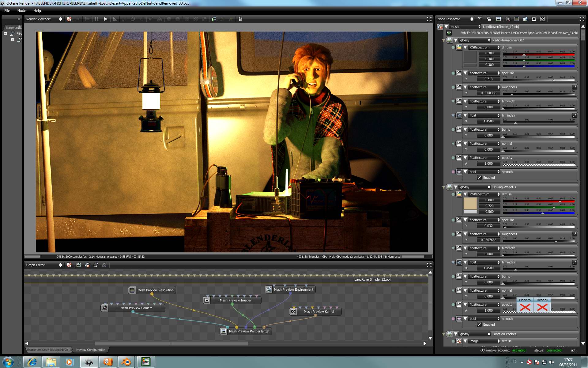The image size is (588, 368).
Task: Click the Mesh Preview Camera node icon
Action: tap(105, 308)
